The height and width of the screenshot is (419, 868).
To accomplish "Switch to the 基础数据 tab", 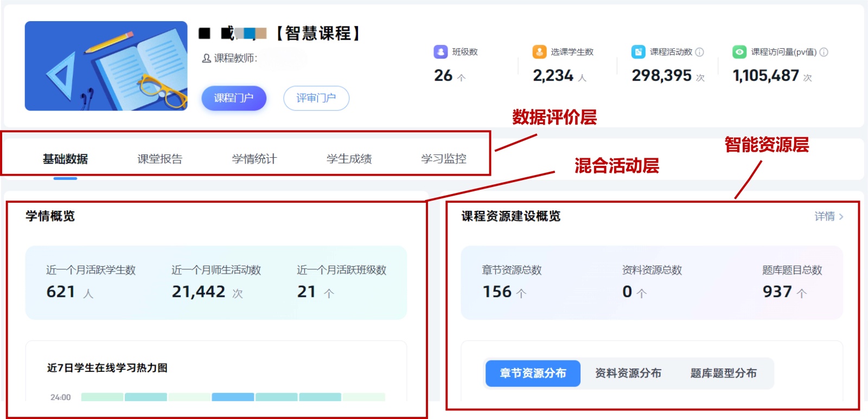I will [x=65, y=159].
